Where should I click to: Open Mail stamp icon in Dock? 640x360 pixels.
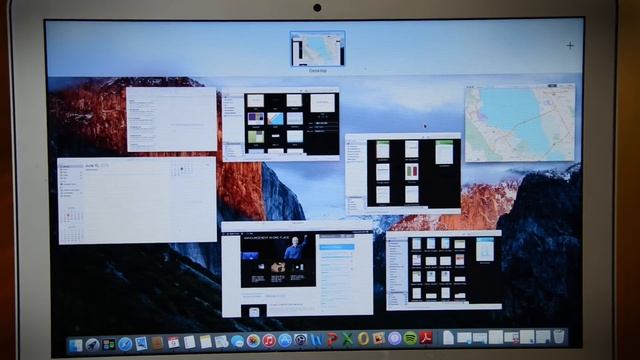tap(141, 344)
